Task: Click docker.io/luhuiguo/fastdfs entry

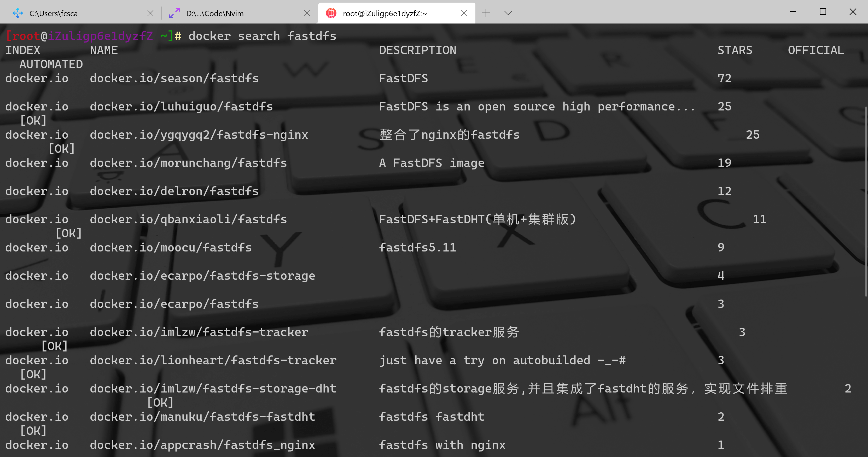Action: pos(181,107)
